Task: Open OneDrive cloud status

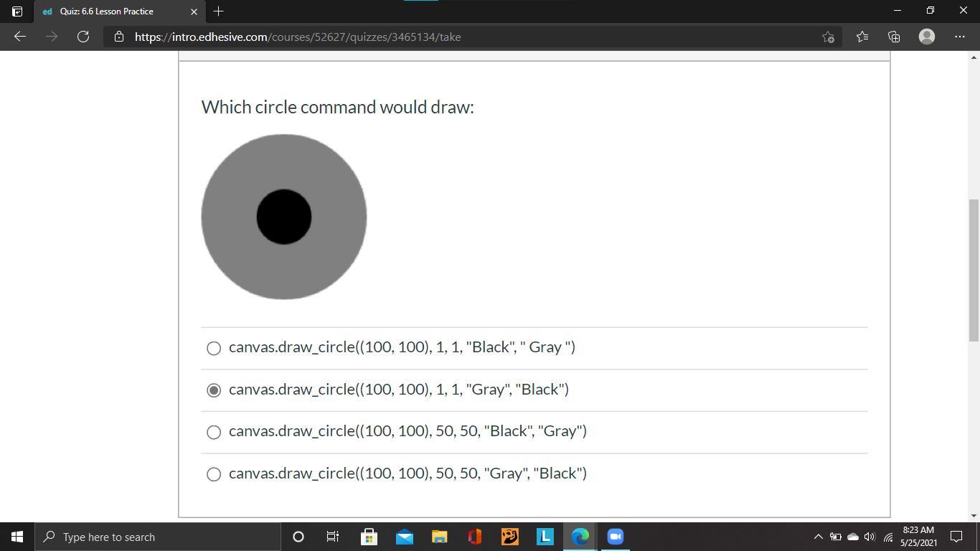Action: 853,537
